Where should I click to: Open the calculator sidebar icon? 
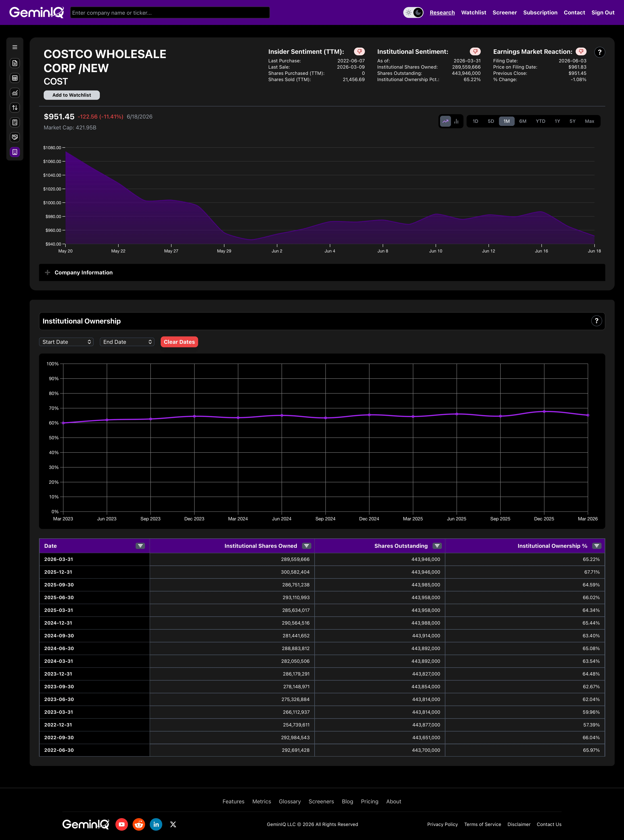click(15, 122)
